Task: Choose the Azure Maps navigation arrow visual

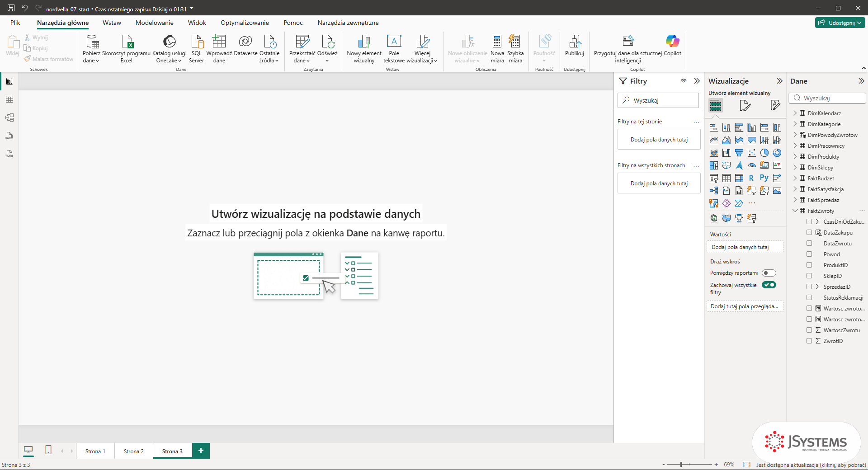Action: [739, 165]
